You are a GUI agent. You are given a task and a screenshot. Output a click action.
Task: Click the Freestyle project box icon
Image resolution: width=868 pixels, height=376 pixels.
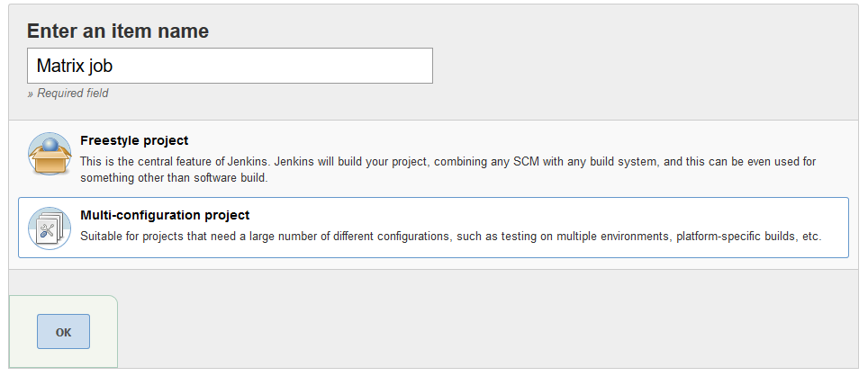[x=50, y=155]
